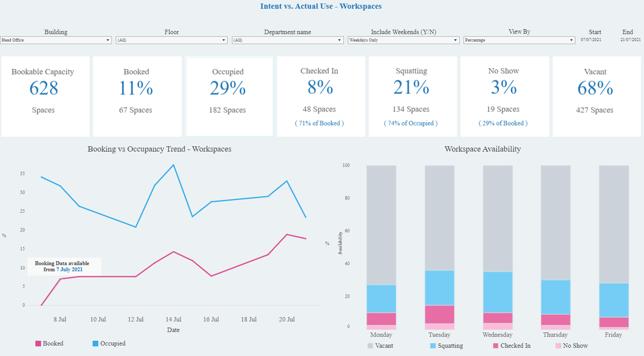This screenshot has width=644, height=356.
Task: Select the No Show 3% card
Action: (504, 95)
